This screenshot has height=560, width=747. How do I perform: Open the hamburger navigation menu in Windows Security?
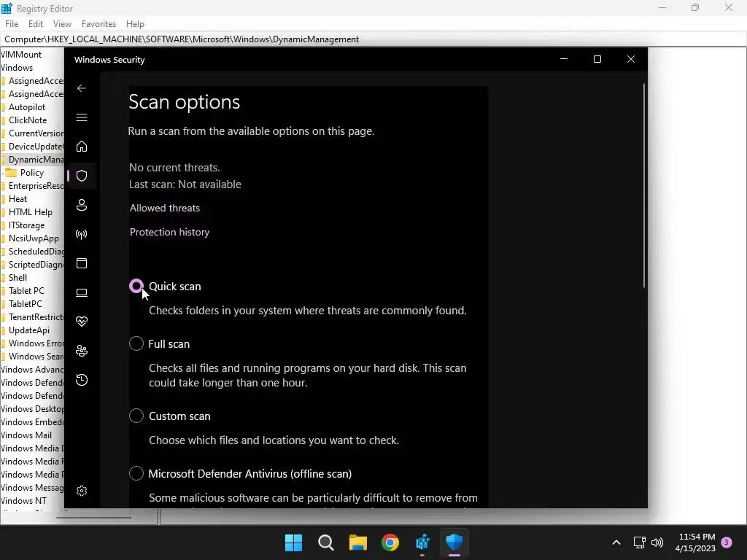(x=82, y=117)
